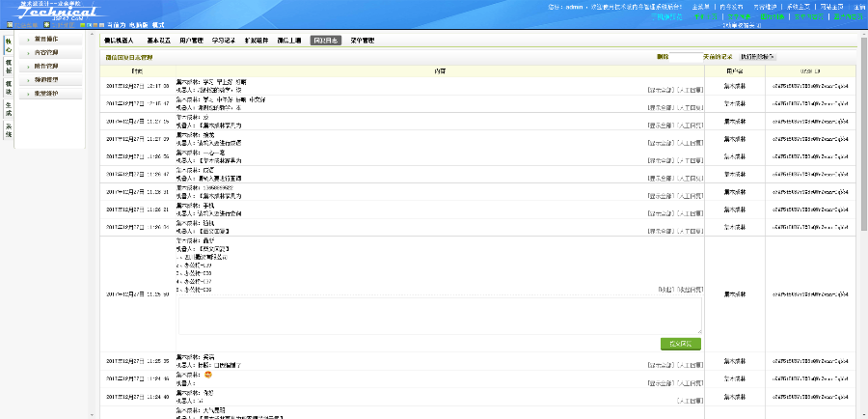Click the arrow icon beside 常用操作
The image size is (868, 419).
[28, 40]
